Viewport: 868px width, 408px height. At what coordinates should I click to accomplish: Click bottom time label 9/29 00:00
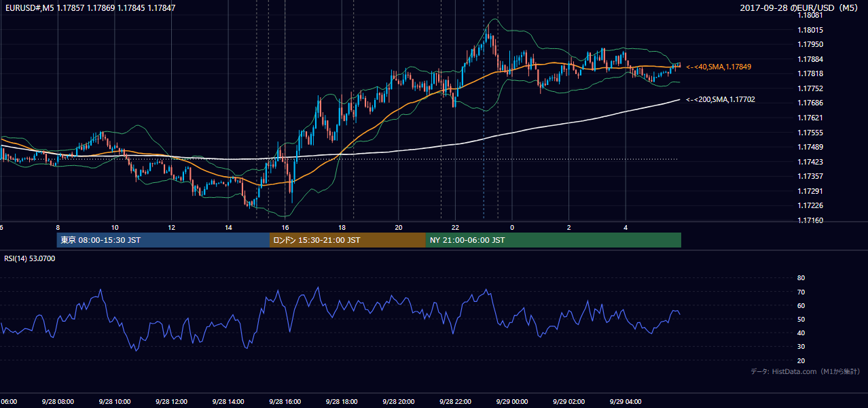point(511,401)
